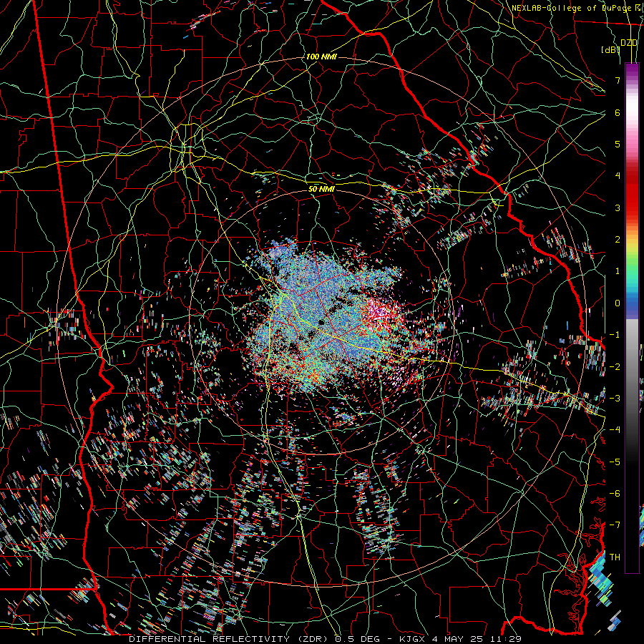The height and width of the screenshot is (644, 644).
Task: Select the "NEXLAB-College of DuPage" header text
Action: 570,8
